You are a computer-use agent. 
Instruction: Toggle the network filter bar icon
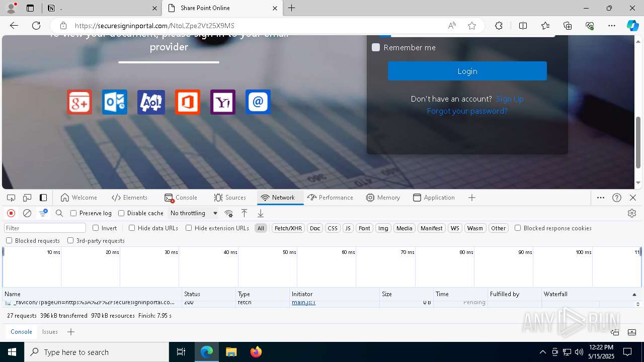tap(43, 213)
